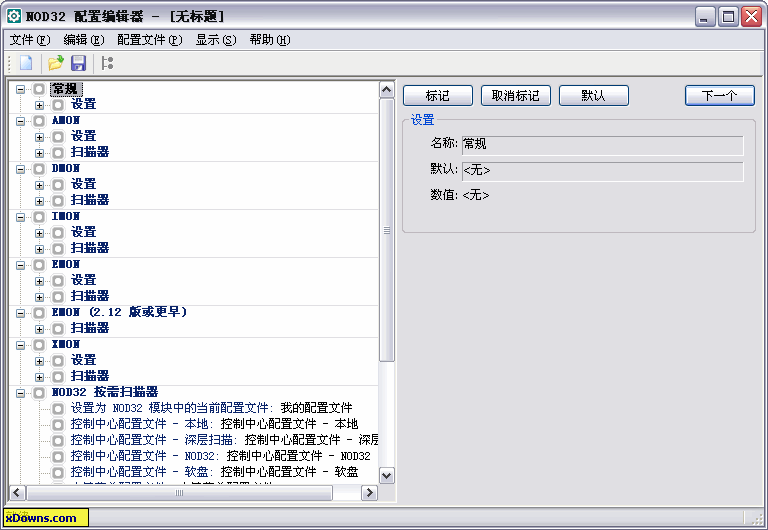Viewport: 768px width, 530px height.
Task: Toggle the mark circle beside IMON
Action: pyautogui.click(x=39, y=217)
